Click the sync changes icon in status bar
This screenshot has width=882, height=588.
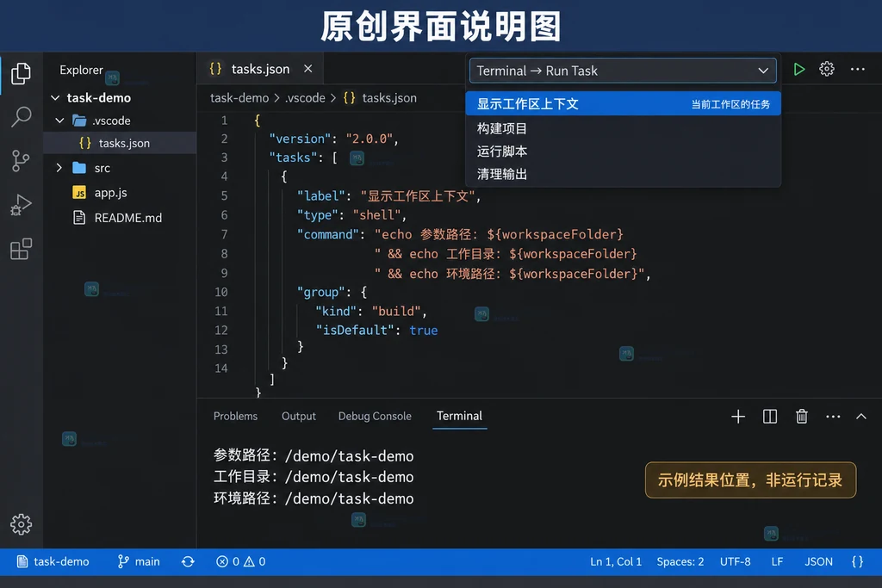click(x=188, y=561)
